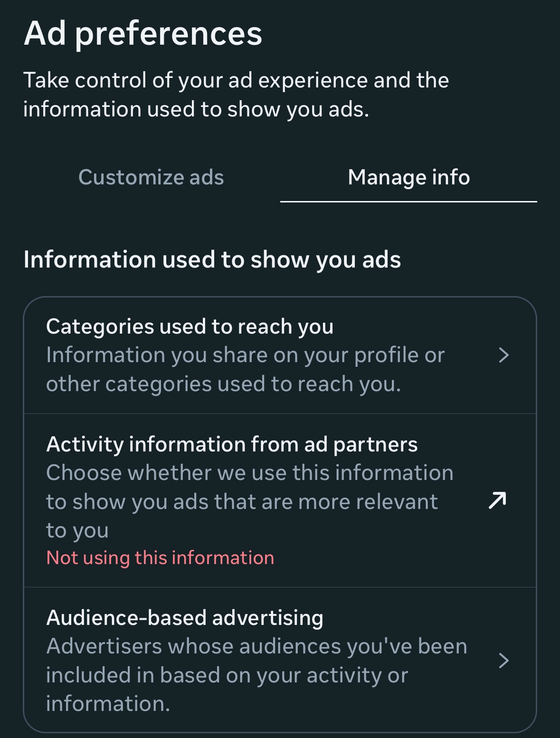Click 'Choose whether we use this information' description

pyautogui.click(x=250, y=473)
